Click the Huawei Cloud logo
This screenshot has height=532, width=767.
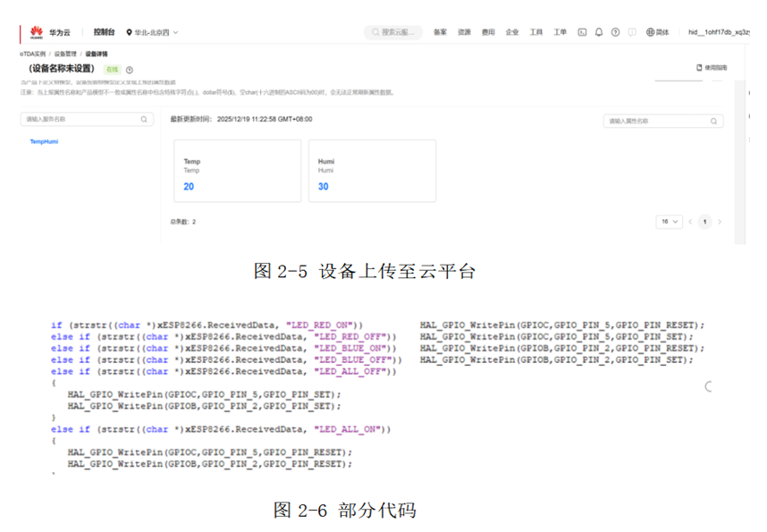tap(37, 32)
